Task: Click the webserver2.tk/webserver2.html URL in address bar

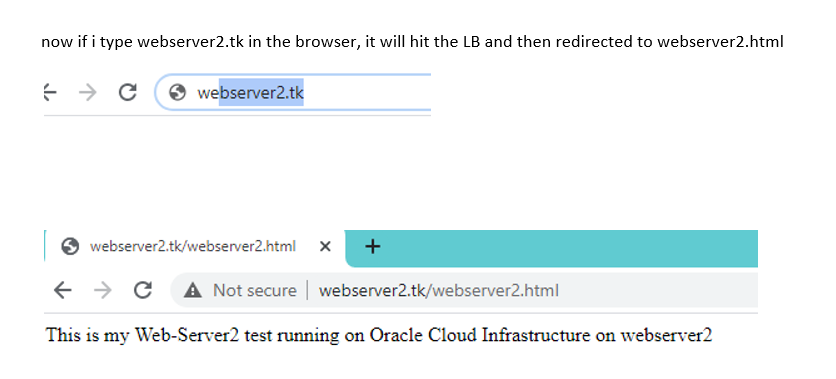Action: pos(438,291)
